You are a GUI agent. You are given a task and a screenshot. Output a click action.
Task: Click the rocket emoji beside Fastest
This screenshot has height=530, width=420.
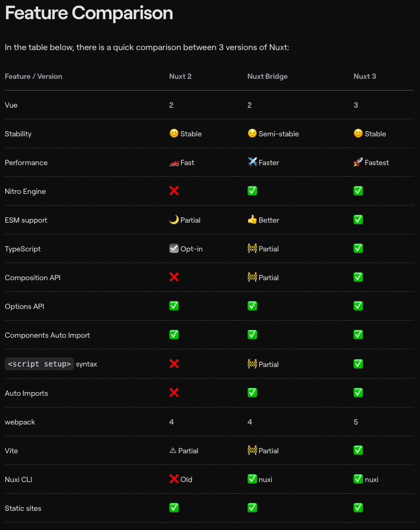358,162
